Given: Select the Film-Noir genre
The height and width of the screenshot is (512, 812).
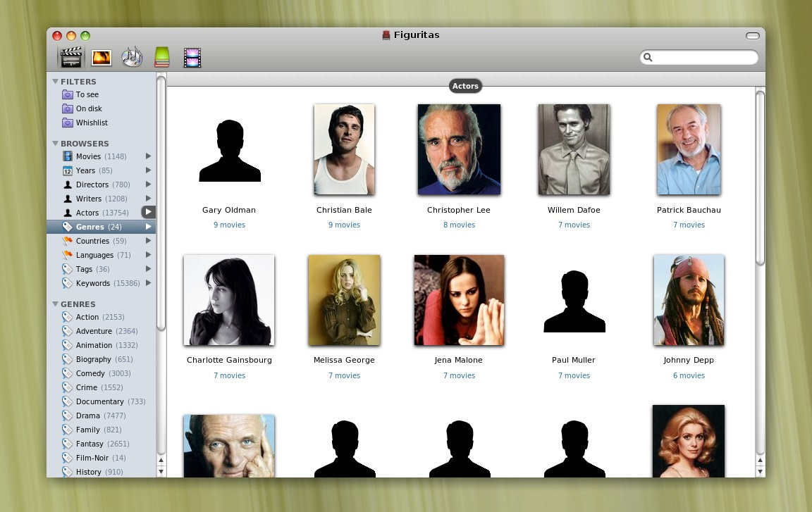Looking at the screenshot, I should click(x=94, y=458).
